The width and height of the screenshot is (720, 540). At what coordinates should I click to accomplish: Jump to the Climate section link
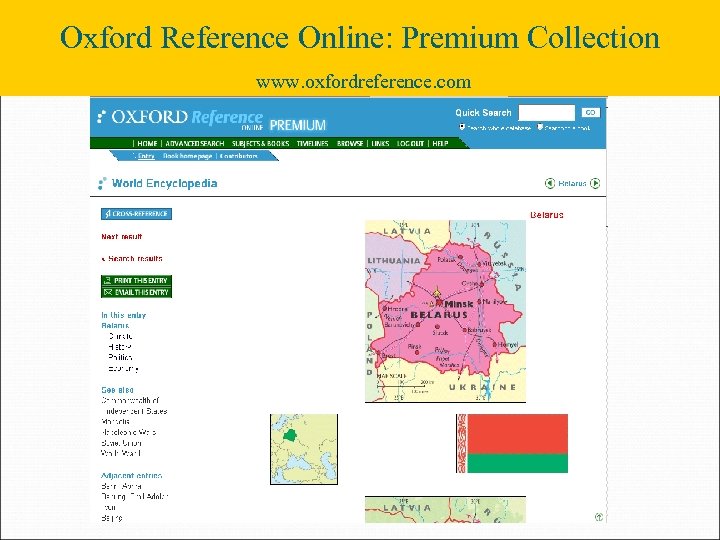(x=121, y=336)
